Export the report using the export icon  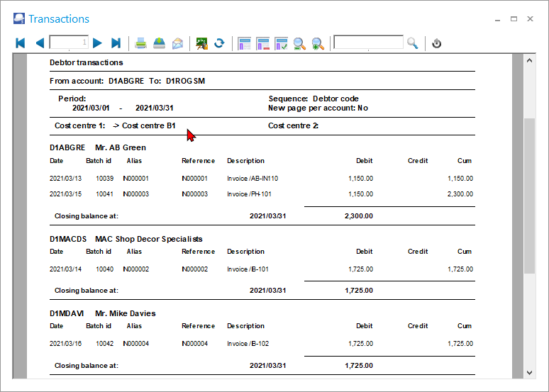click(x=160, y=43)
